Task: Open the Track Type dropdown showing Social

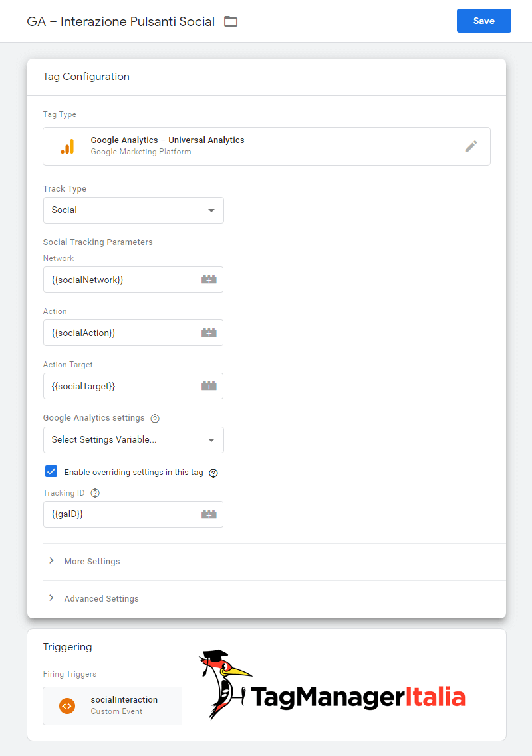Action: (x=134, y=210)
